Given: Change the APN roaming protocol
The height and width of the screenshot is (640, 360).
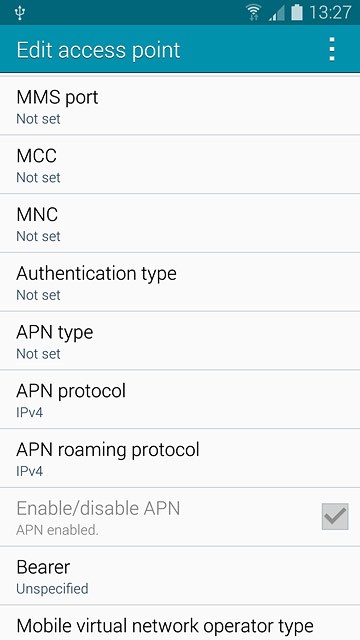Looking at the screenshot, I should click(x=180, y=458).
